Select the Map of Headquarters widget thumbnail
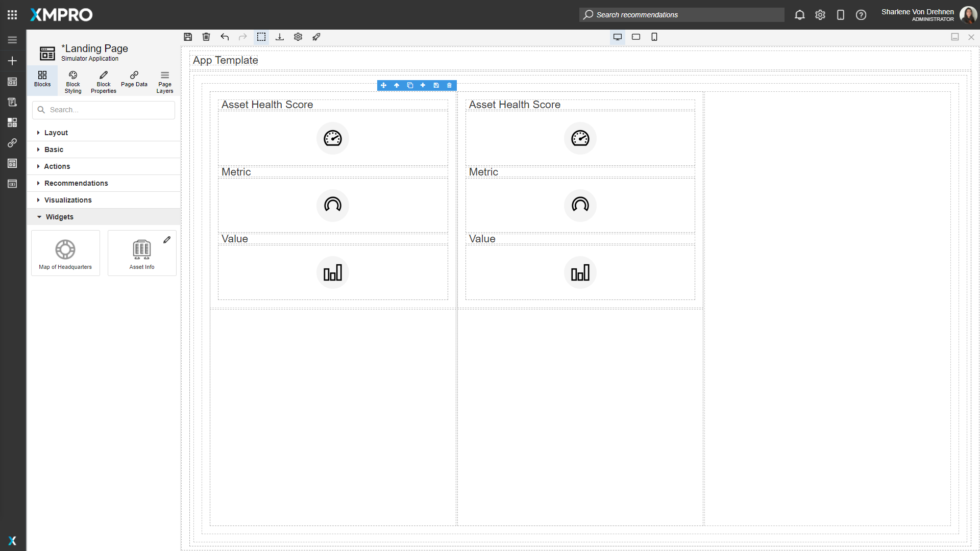 pyautogui.click(x=65, y=253)
